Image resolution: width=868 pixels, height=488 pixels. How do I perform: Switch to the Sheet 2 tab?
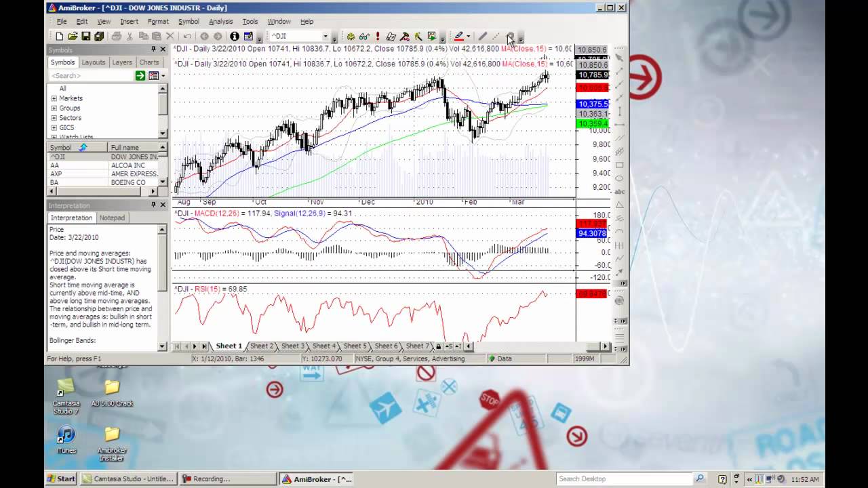[x=261, y=346]
